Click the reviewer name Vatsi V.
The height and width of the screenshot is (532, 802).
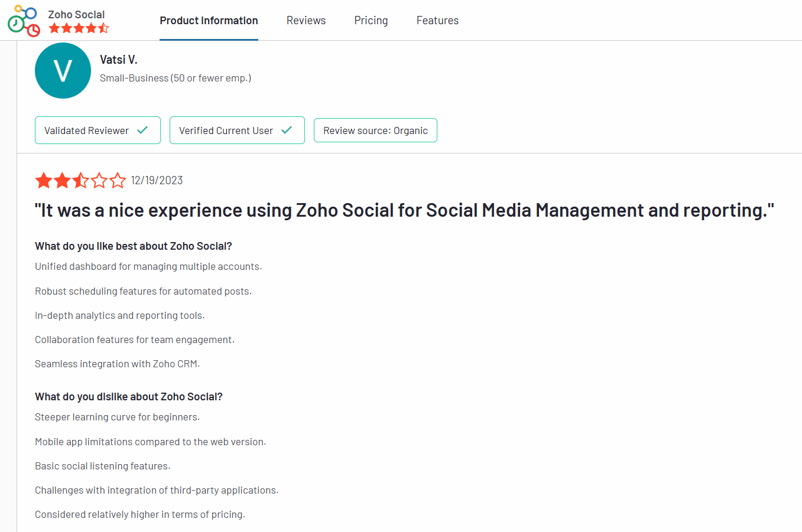118,59
